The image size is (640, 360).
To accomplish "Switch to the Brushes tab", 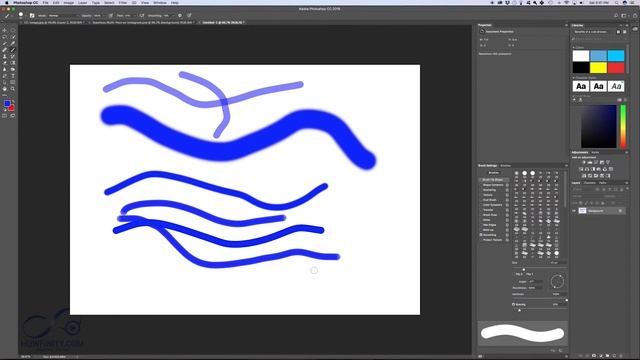I will pyautogui.click(x=505, y=166).
